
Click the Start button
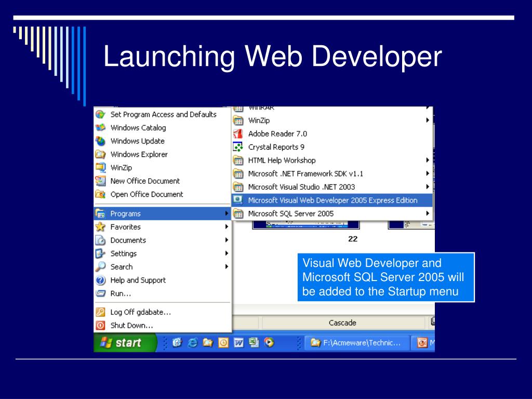125,343
